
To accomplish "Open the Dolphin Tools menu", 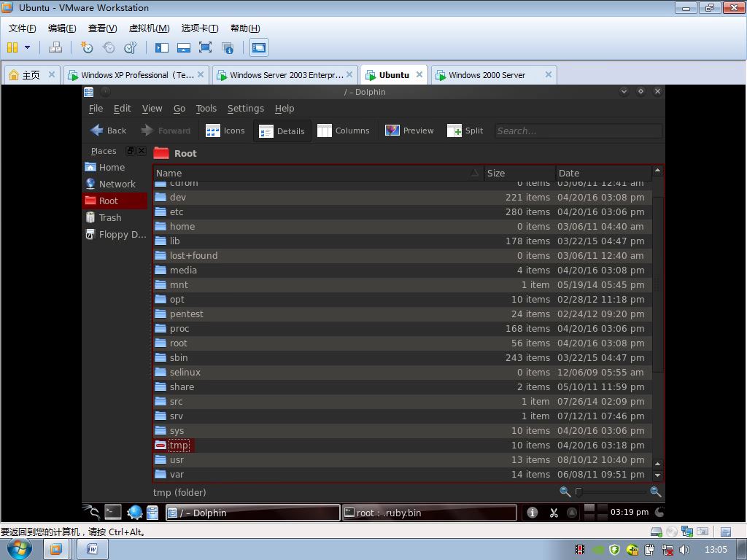I will point(206,109).
